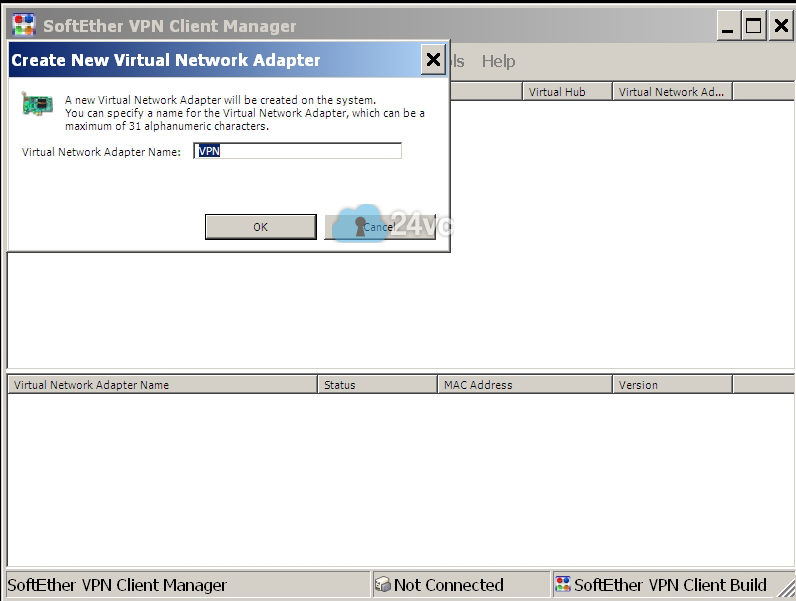Click the SoftEther VPN Client Build status text
Image resolution: width=796 pixels, height=601 pixels.
(x=670, y=585)
